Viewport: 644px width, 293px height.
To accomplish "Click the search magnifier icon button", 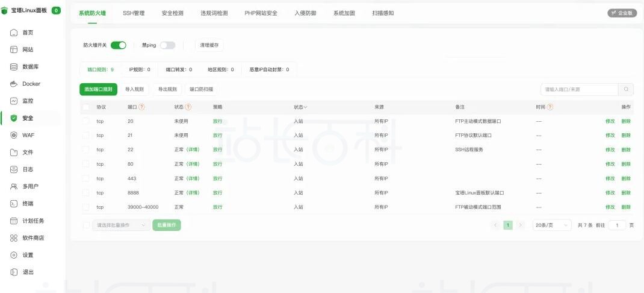I will point(626,89).
